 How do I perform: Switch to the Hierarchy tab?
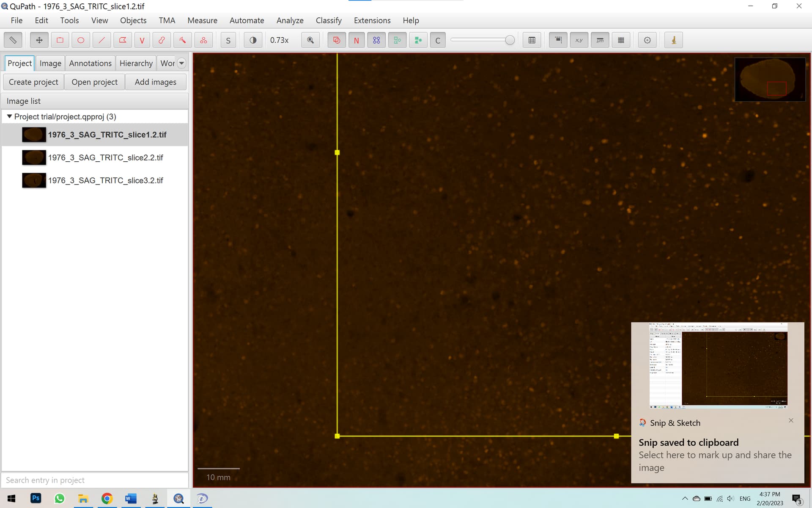[136, 63]
